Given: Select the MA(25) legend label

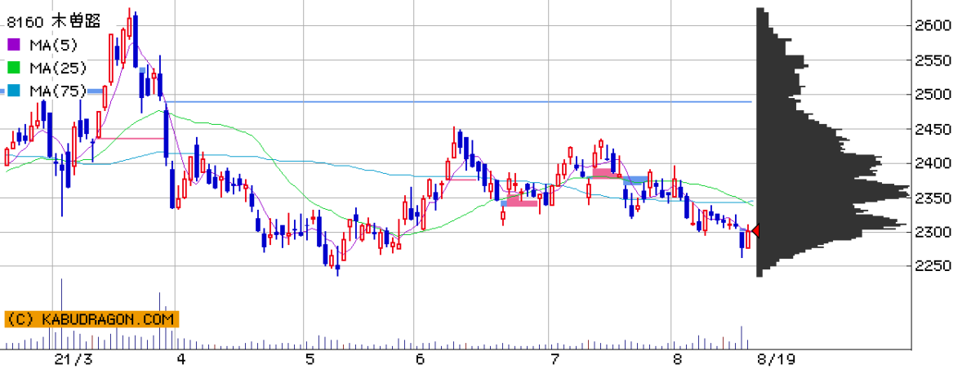Looking at the screenshot, I should pyautogui.click(x=56, y=68).
